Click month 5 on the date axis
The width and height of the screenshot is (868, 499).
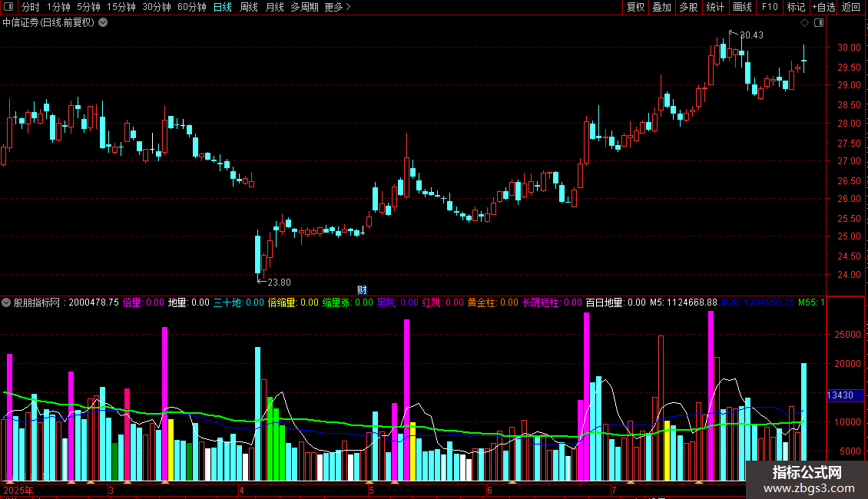[372, 490]
